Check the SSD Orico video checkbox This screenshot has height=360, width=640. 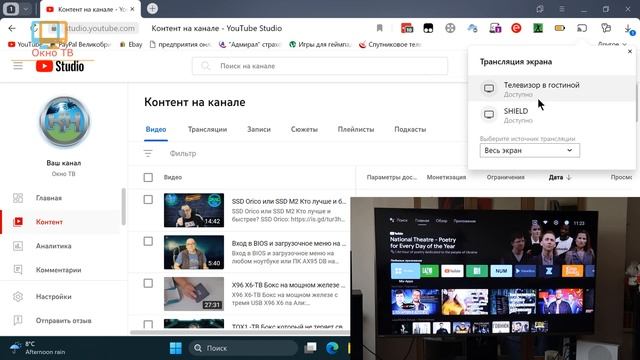pyautogui.click(x=148, y=199)
